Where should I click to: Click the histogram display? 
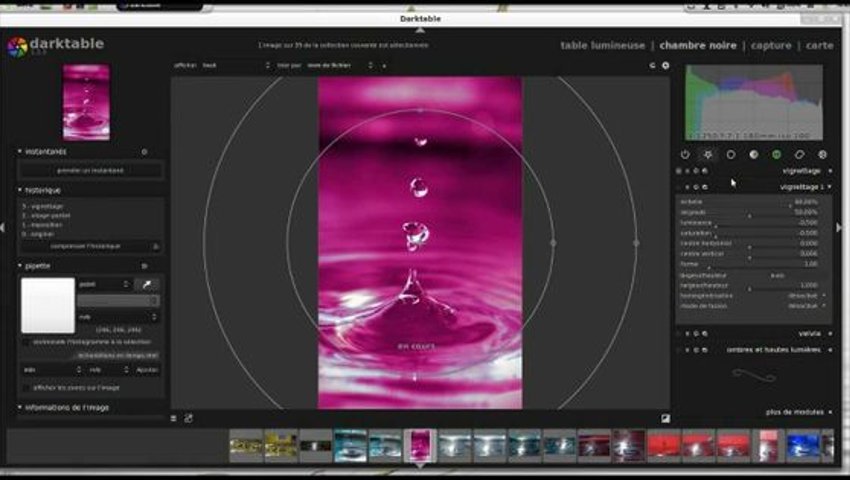point(754,103)
